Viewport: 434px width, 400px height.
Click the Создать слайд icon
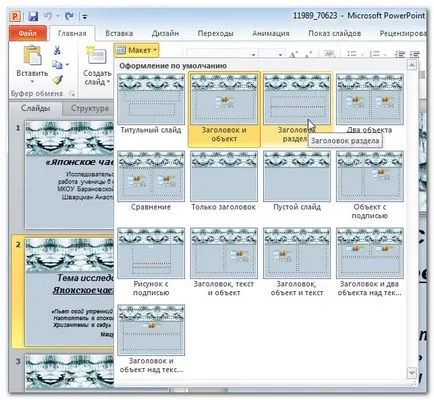click(x=96, y=55)
